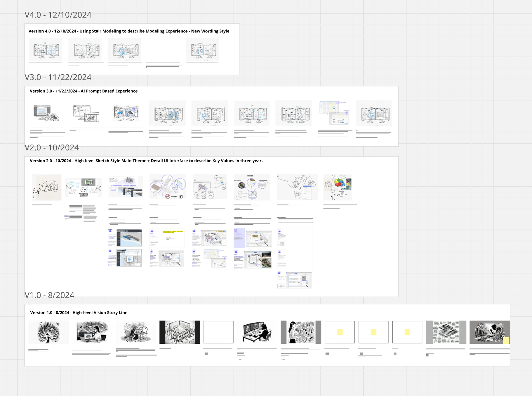Open the 'Digital Thread' slide thumbnail
Viewport: 532px width, 396px height.
point(126,187)
